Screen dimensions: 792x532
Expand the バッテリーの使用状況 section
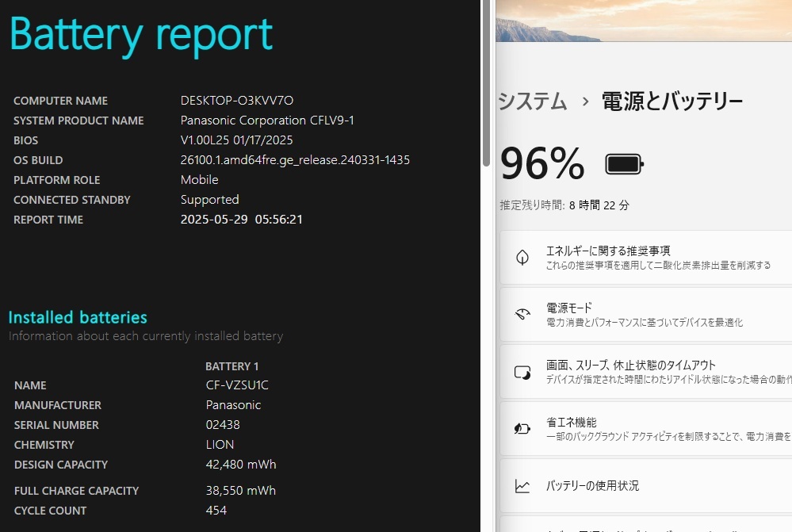pos(646,486)
